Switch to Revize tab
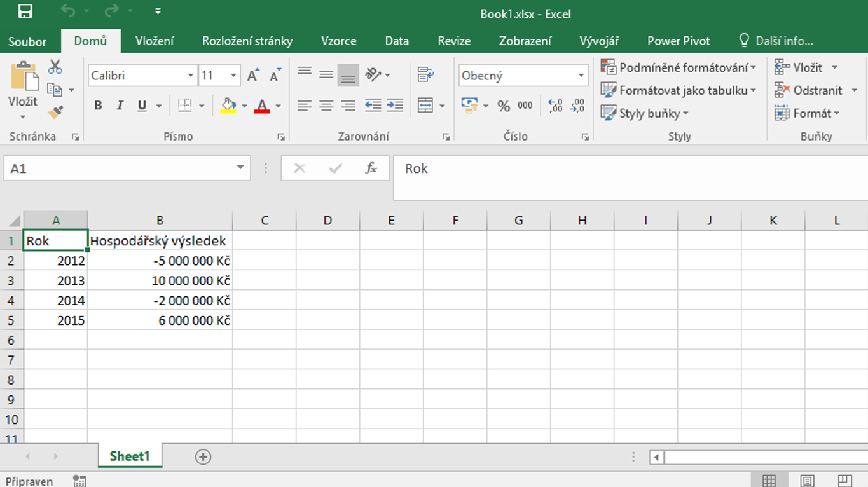Screen dimensions: 868x487 pos(454,41)
